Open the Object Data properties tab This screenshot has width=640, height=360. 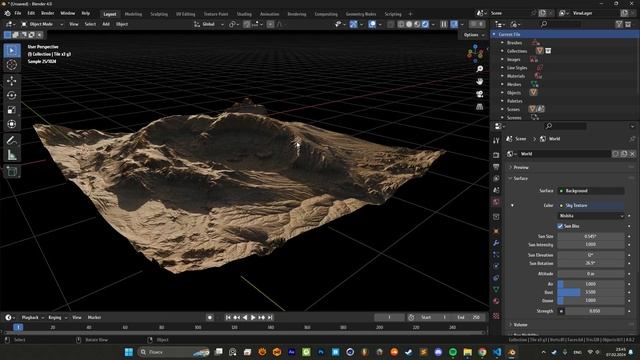click(x=496, y=289)
